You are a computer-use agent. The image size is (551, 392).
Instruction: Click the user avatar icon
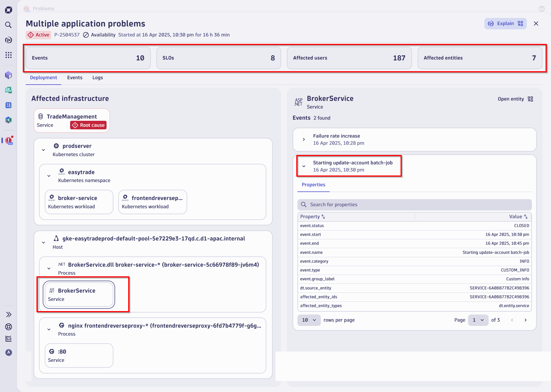9,352
